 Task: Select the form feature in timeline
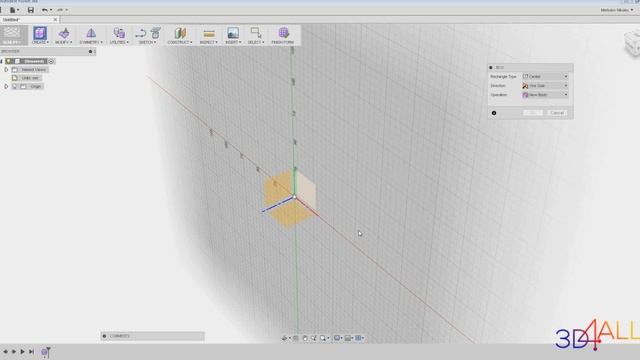45,352
